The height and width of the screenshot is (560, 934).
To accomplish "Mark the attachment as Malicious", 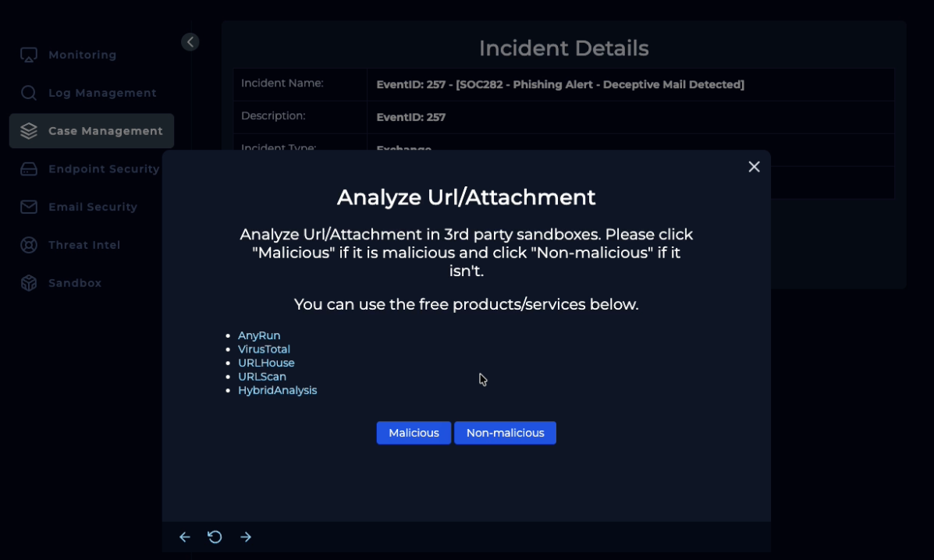I will [x=414, y=433].
